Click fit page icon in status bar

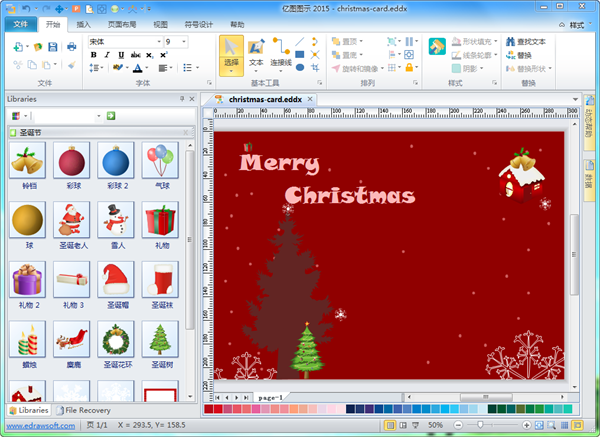539,425
